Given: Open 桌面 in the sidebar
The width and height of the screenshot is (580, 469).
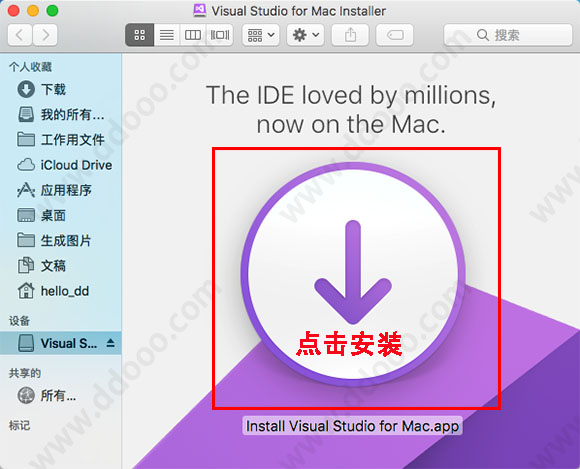Looking at the screenshot, I should [61, 215].
